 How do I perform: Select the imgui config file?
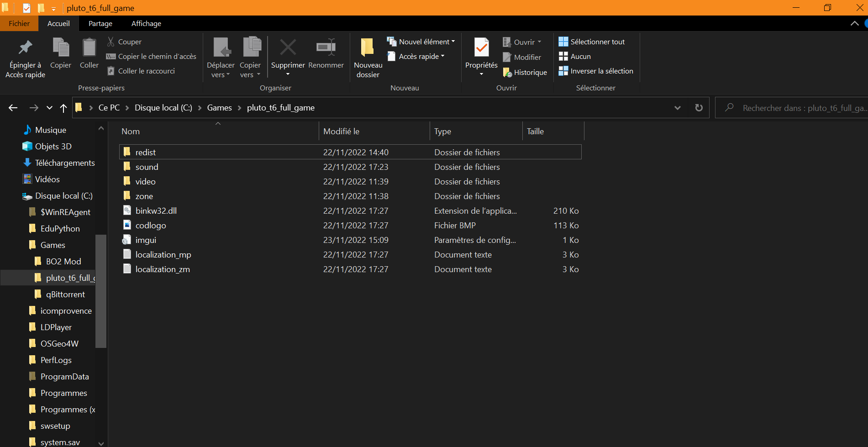pyautogui.click(x=350, y=240)
